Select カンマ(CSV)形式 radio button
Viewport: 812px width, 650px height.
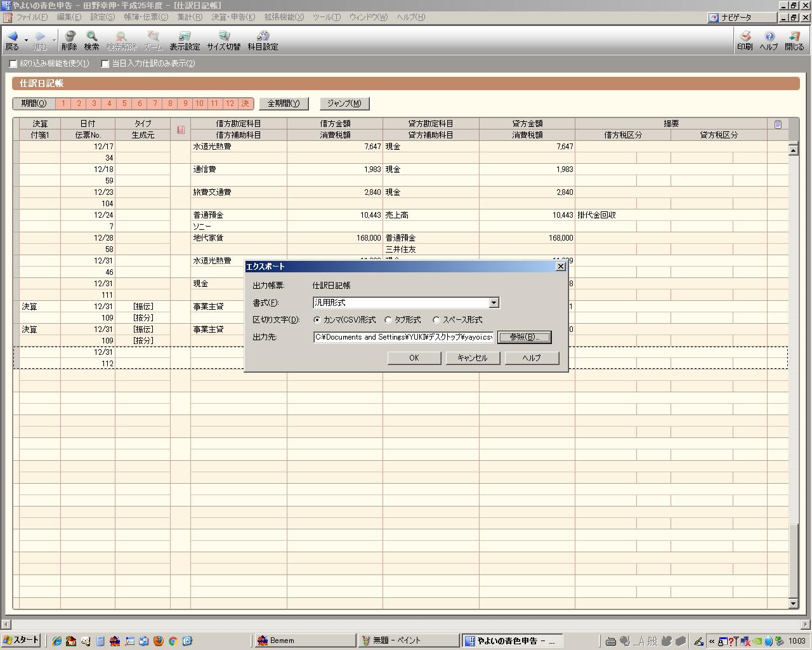317,320
